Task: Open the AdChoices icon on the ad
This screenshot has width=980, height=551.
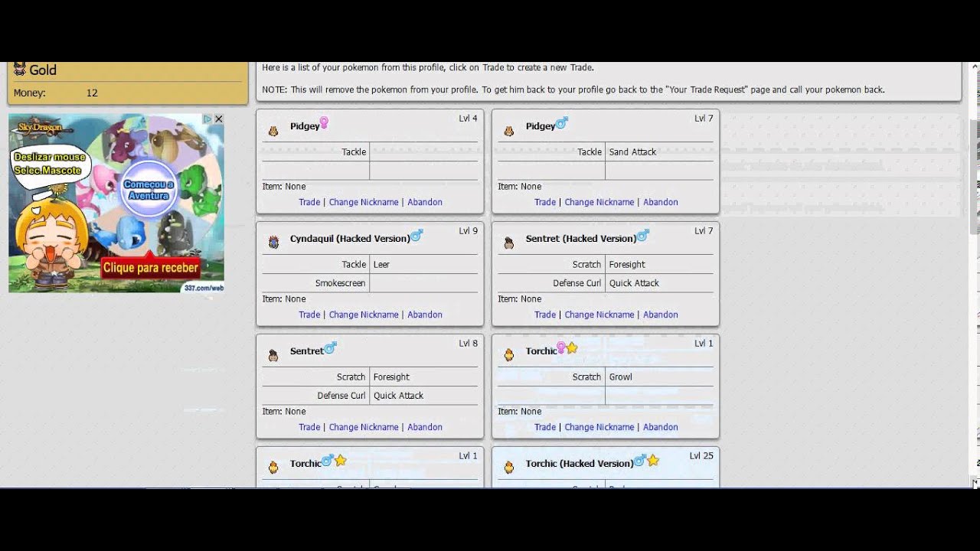Action: 207,119
